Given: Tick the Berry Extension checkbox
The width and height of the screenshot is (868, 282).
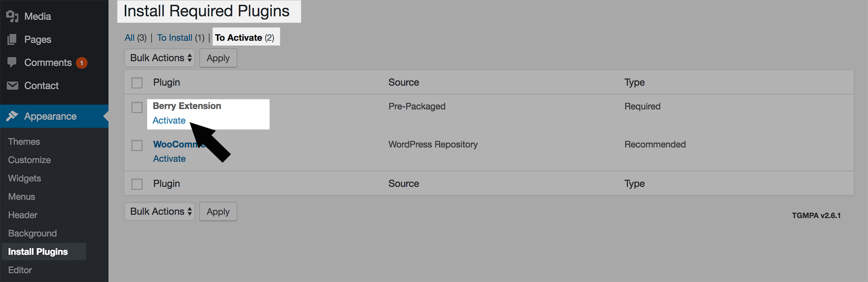Looking at the screenshot, I should click(137, 107).
